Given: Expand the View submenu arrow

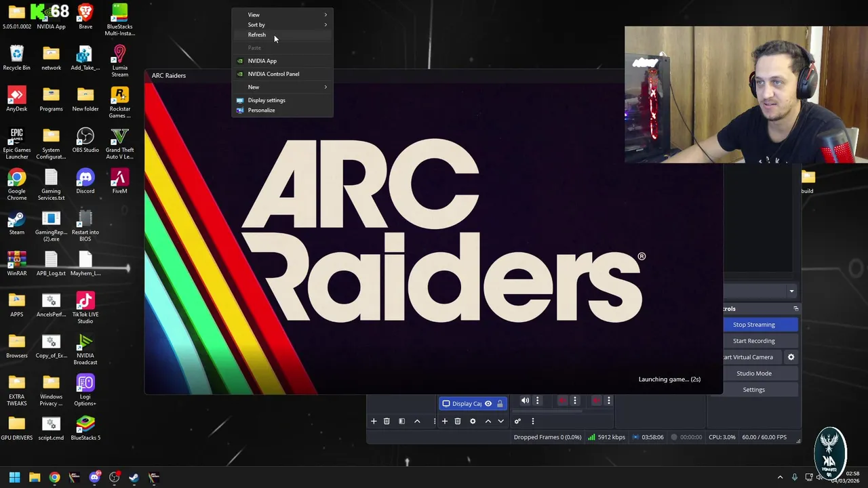Looking at the screenshot, I should click(x=325, y=14).
